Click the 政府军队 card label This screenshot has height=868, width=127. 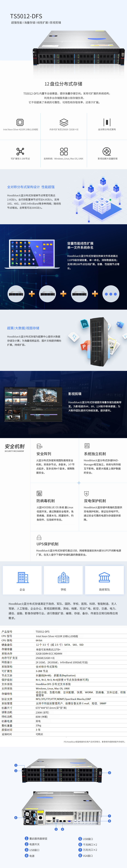click(x=104, y=589)
